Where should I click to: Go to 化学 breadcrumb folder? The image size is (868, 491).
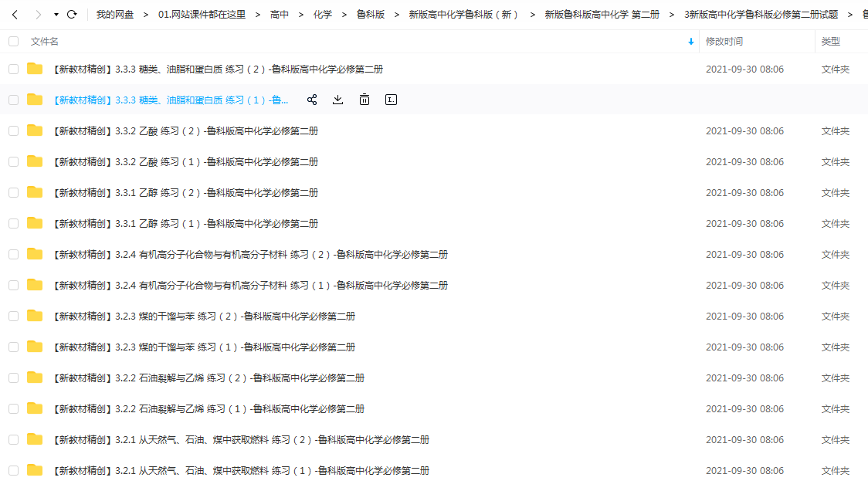click(323, 15)
